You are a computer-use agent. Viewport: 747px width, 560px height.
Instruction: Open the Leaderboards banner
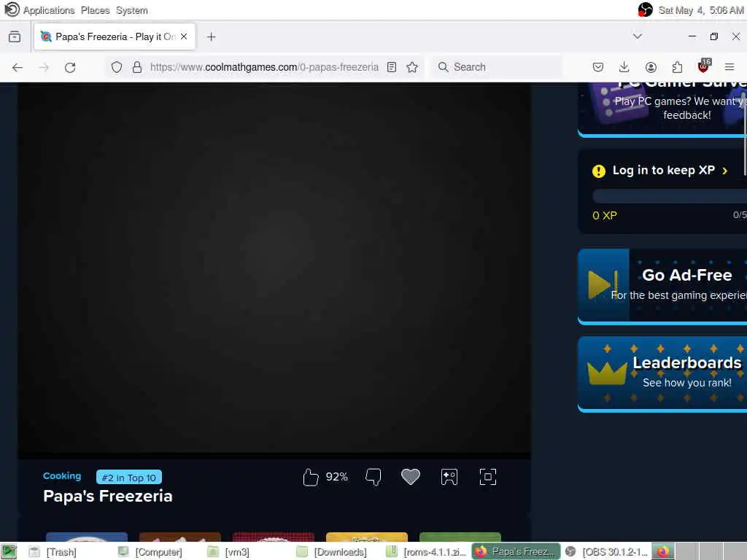tap(662, 374)
